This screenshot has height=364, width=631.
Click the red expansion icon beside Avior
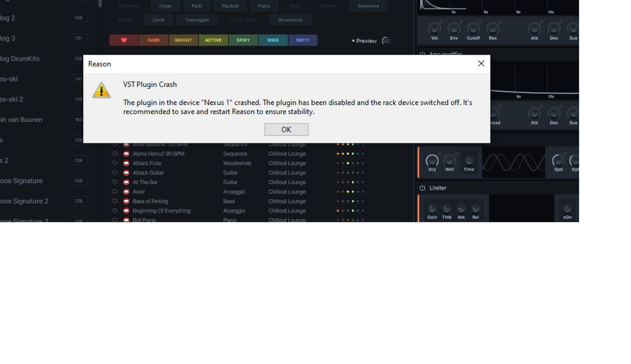[126, 192]
